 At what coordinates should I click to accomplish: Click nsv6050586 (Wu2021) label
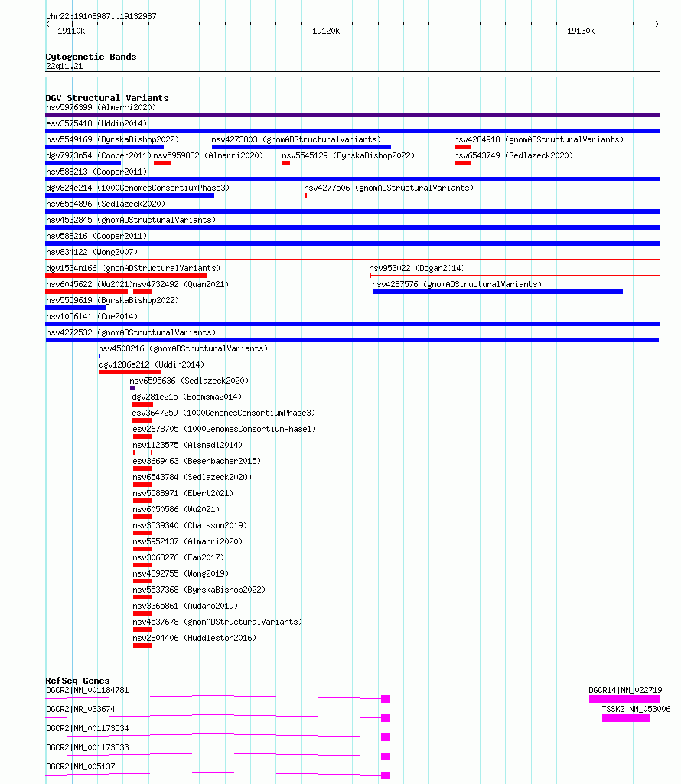click(x=176, y=509)
